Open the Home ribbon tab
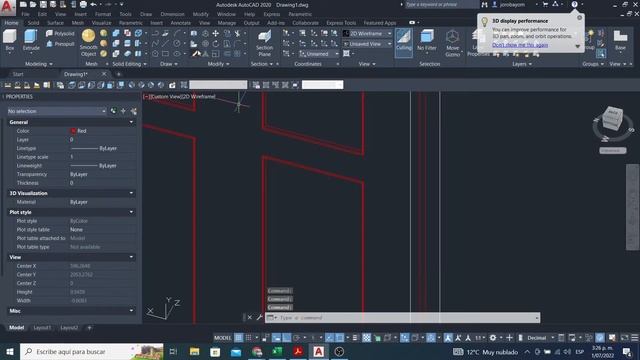 (x=11, y=23)
